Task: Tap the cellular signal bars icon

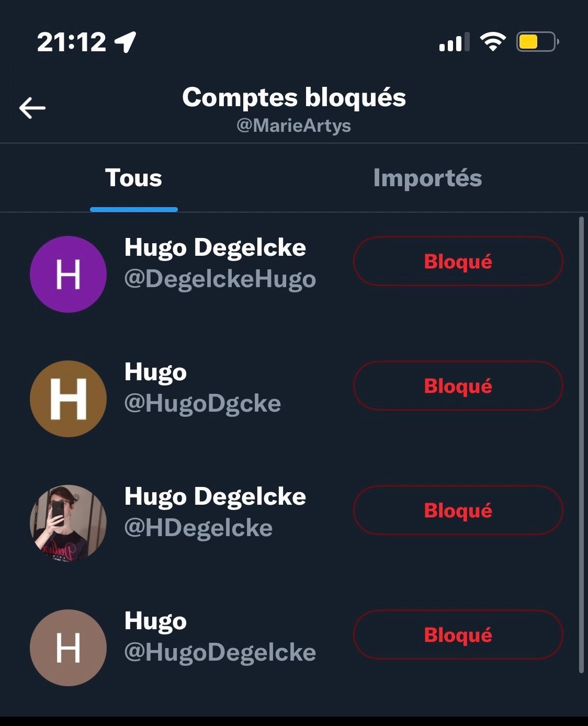Action: 454,42
